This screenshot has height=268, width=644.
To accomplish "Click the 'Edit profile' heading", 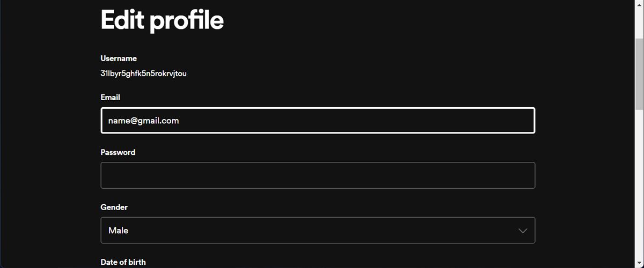I will [x=162, y=20].
